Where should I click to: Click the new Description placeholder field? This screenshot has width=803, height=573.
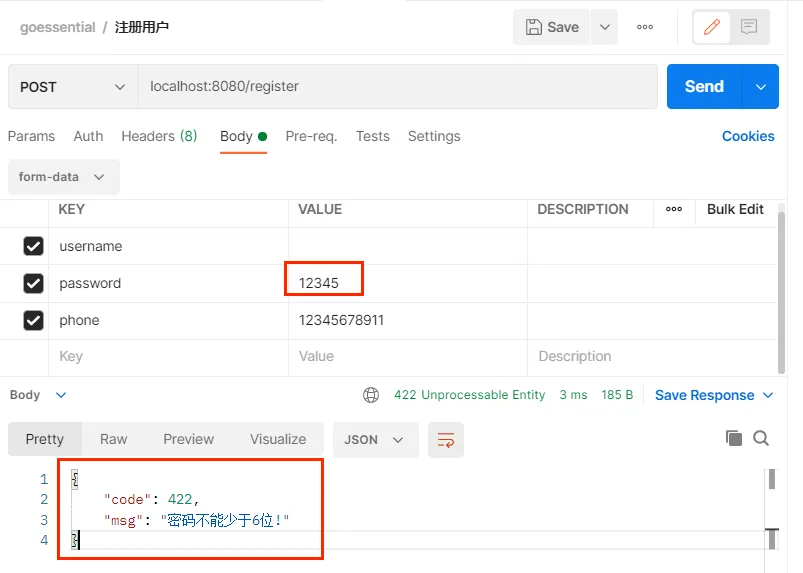click(652, 356)
